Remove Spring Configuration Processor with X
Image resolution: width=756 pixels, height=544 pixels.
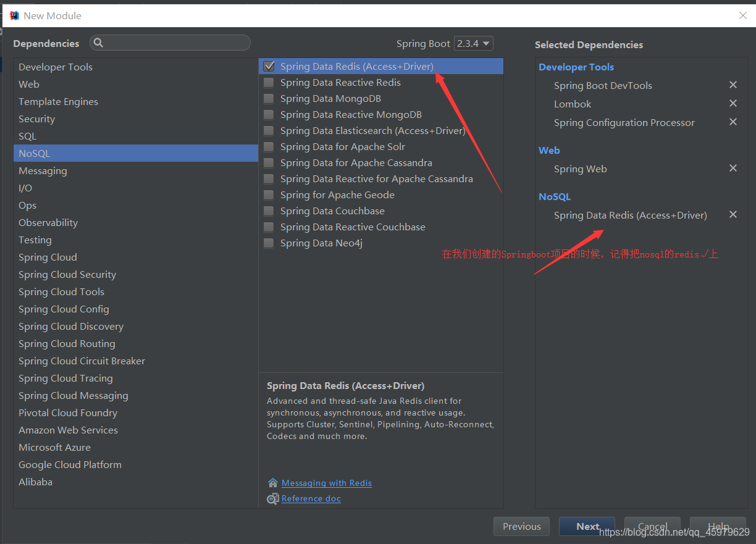pos(733,122)
